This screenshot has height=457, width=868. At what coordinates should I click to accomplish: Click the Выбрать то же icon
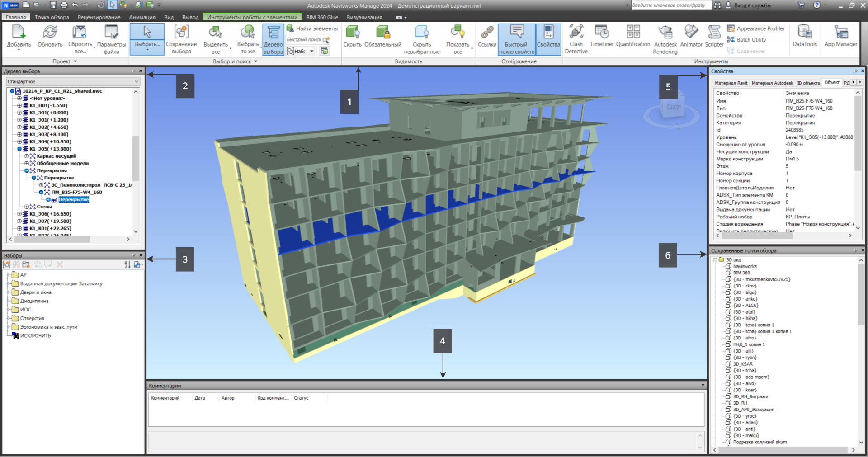click(x=248, y=32)
